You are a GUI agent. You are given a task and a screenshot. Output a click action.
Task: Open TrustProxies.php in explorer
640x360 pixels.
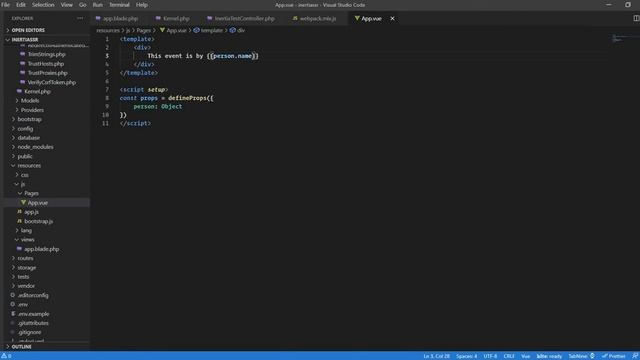pyautogui.click(x=47, y=73)
